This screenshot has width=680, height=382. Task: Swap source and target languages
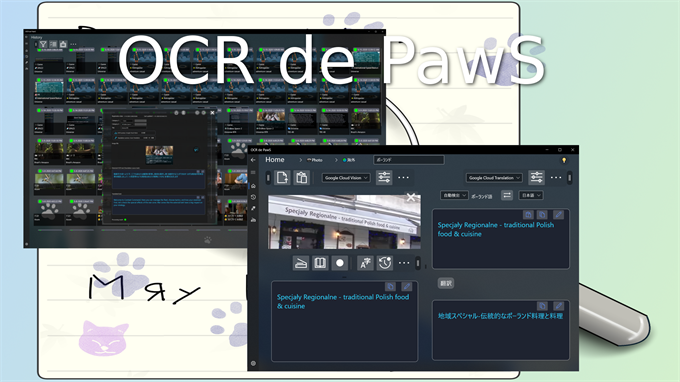507,195
